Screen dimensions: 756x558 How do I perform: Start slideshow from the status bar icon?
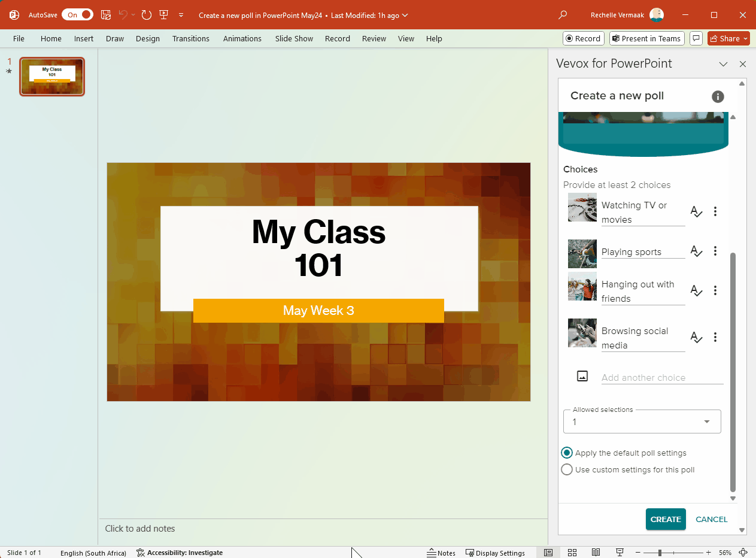620,552
